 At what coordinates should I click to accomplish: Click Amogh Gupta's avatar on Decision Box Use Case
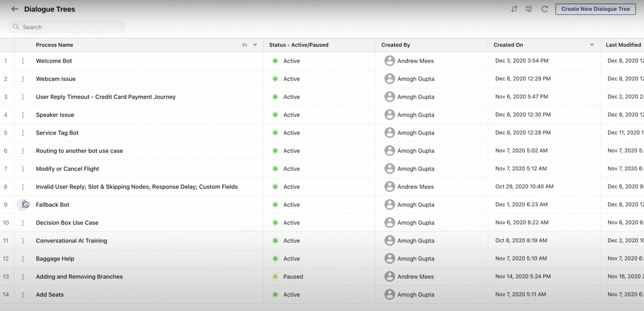coord(389,222)
